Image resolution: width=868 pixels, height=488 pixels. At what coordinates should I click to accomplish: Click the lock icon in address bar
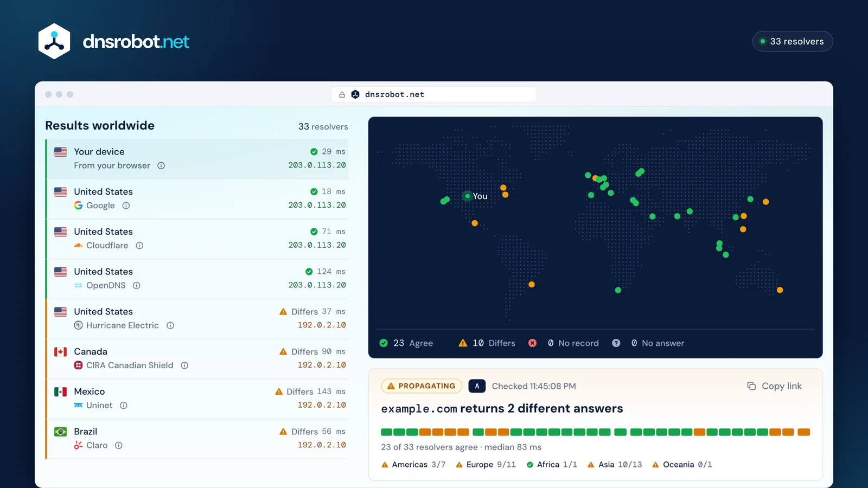[x=342, y=95]
